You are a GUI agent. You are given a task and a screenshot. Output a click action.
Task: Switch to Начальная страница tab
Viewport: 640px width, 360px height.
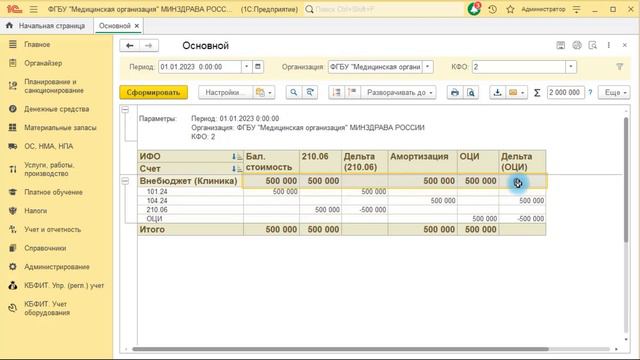point(47,26)
